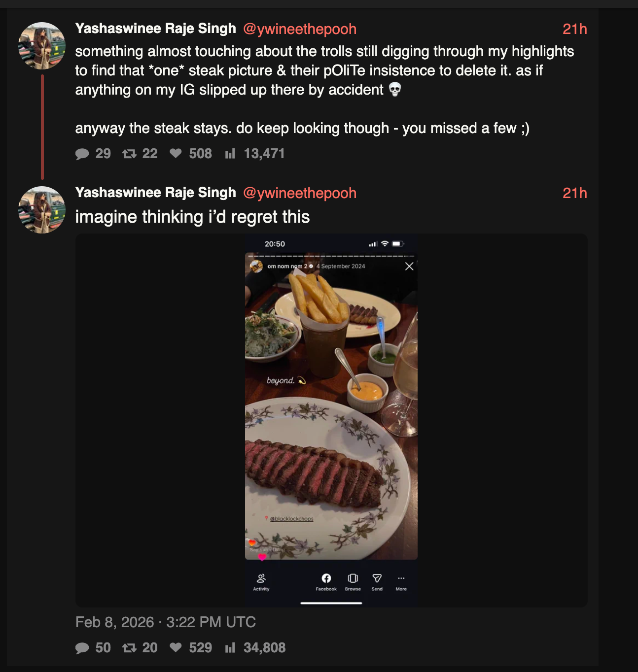Click the heart icon showing 529 likes
Image resolution: width=638 pixels, height=672 pixels.
click(176, 647)
